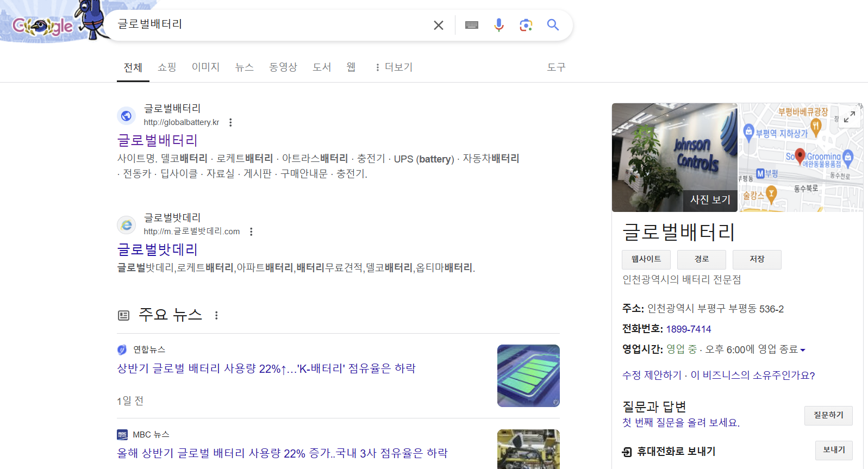Viewport: 868px width, 469px height.
Task: Open three-dot menu next to 주요 뉴스
Action: coord(216,315)
